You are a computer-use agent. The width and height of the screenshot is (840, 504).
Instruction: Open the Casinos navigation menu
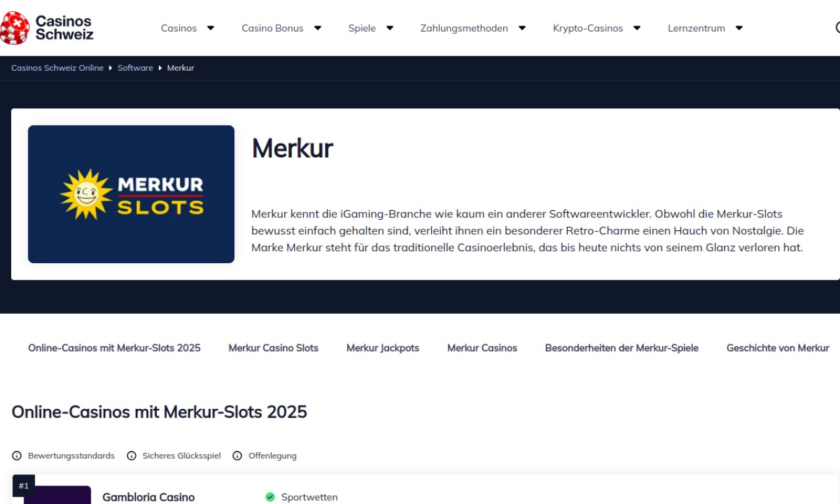(x=178, y=28)
